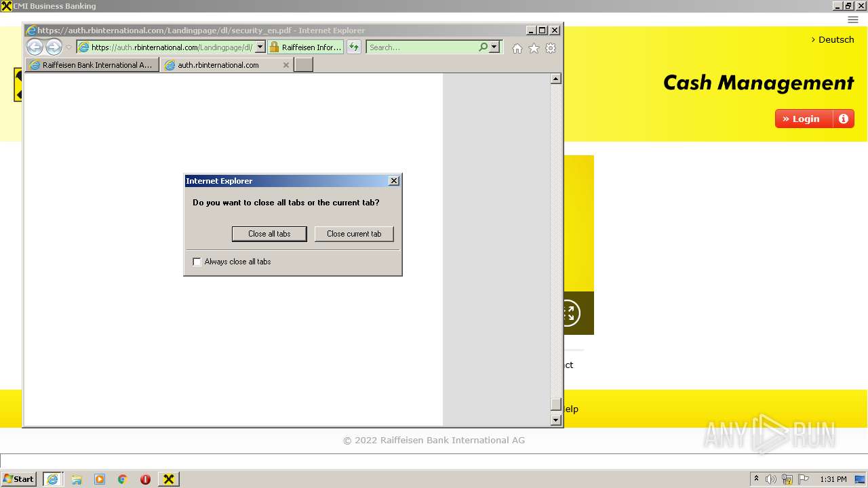Close the auth.rbinternational.com tab
Image resolution: width=868 pixels, height=488 pixels.
[285, 65]
